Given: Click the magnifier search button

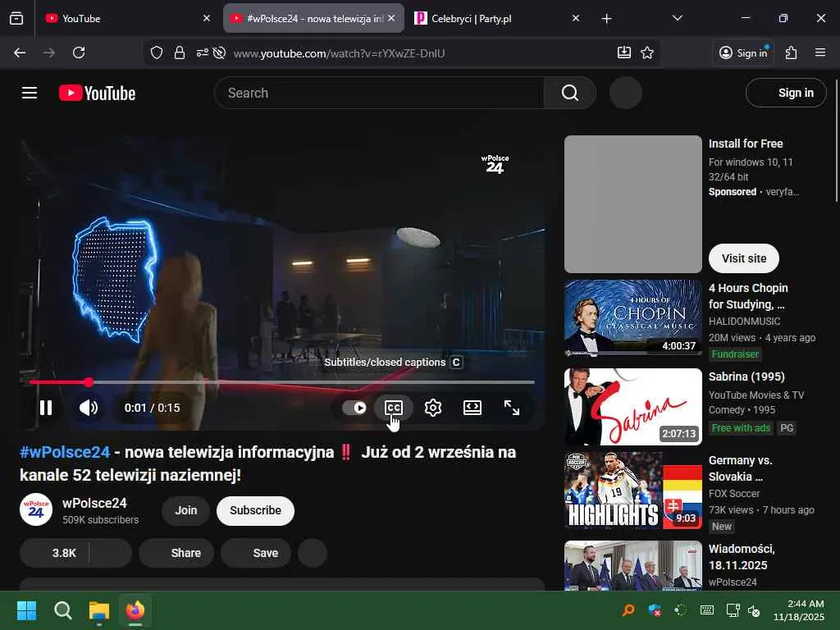Looking at the screenshot, I should pos(570,94).
